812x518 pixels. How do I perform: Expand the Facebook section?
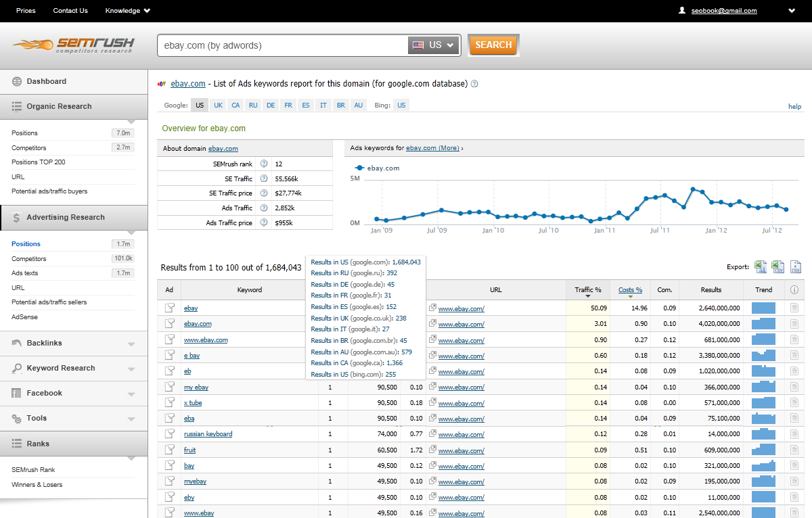pyautogui.click(x=131, y=394)
